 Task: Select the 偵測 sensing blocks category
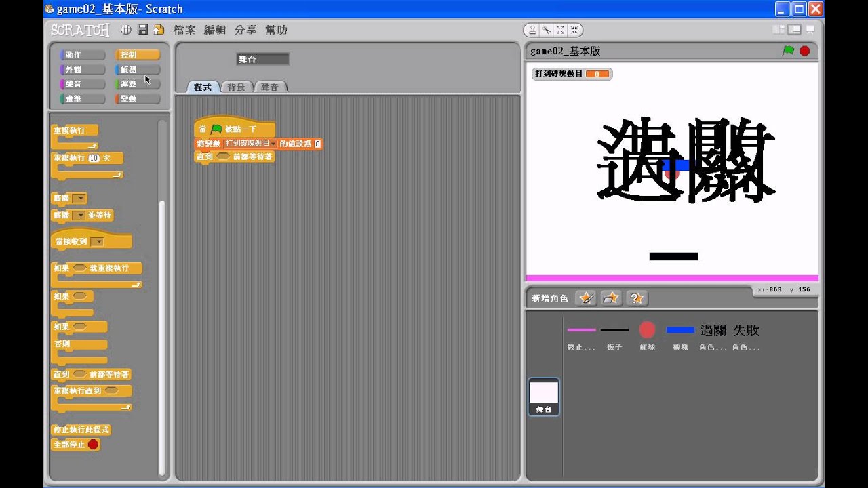[x=137, y=70]
